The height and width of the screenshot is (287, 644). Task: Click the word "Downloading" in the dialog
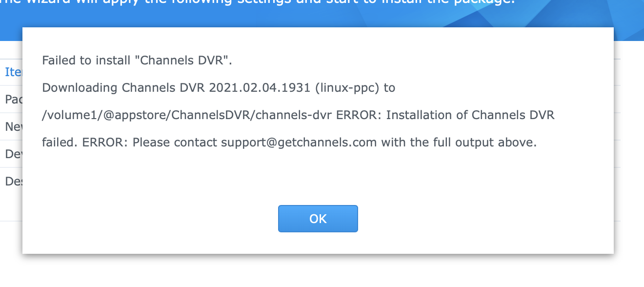pyautogui.click(x=80, y=88)
